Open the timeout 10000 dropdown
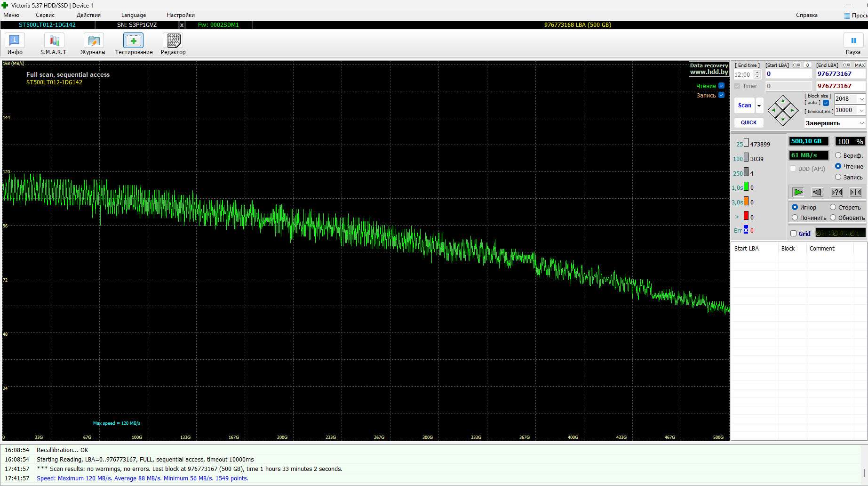Screen dimensions: 868x486 tap(861, 110)
